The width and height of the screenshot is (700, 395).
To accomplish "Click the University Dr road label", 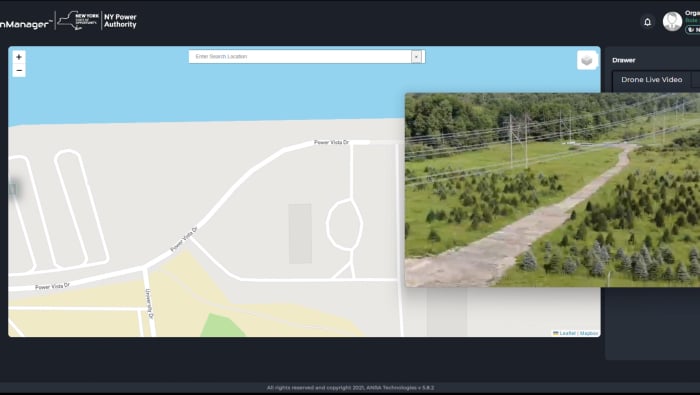I will [150, 304].
